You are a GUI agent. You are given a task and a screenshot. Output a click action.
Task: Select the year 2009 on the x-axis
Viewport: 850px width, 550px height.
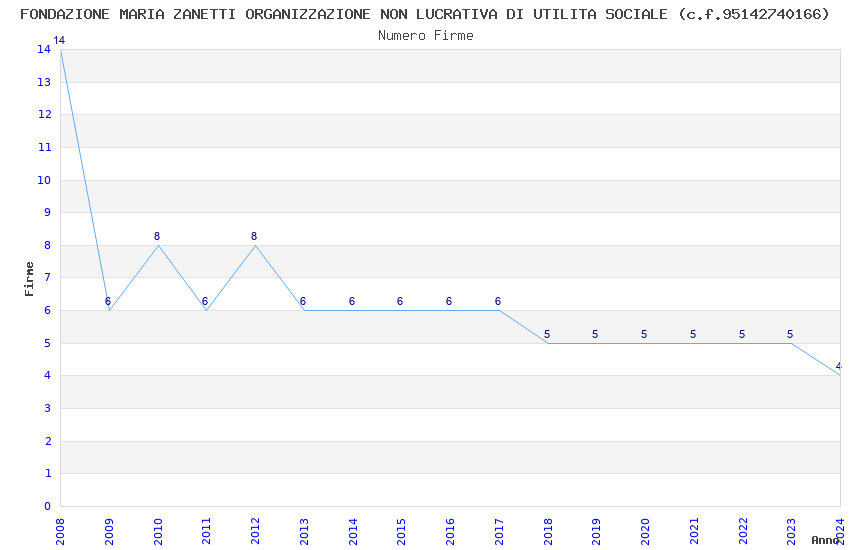click(x=109, y=531)
